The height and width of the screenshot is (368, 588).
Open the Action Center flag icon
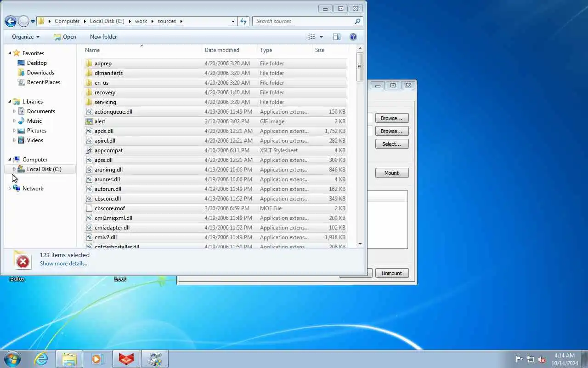(519, 359)
